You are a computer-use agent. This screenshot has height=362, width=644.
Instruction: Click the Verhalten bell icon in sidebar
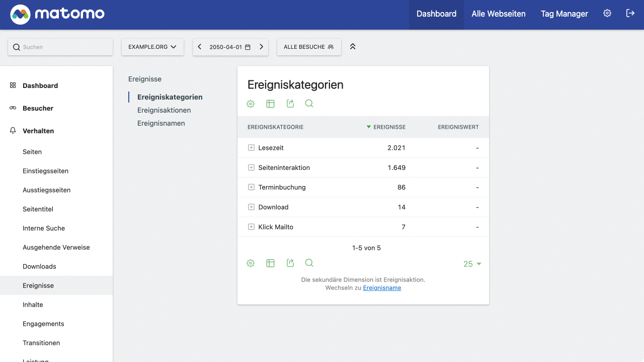click(x=13, y=131)
